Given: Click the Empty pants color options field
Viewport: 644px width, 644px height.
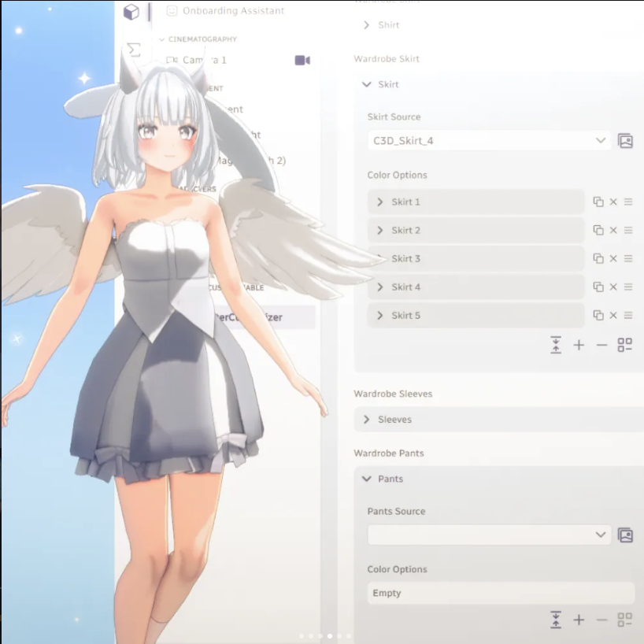Looking at the screenshot, I should point(501,593).
